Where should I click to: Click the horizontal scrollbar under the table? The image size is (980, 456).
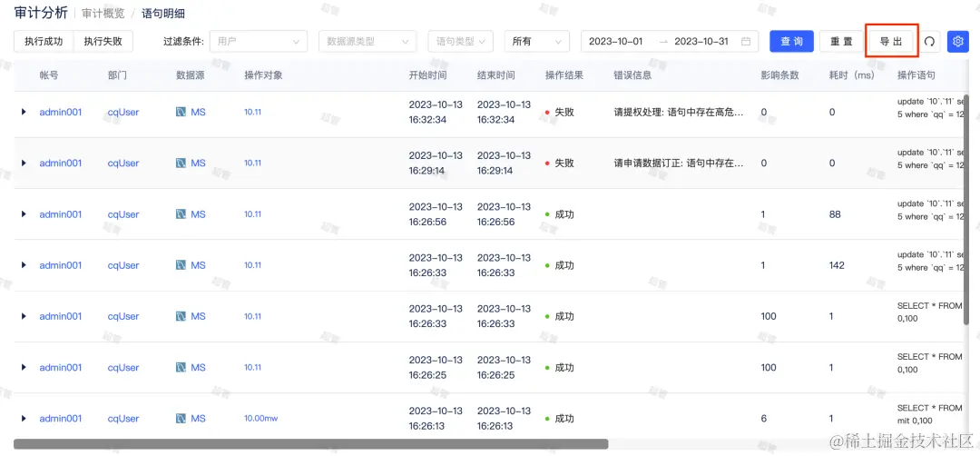pyautogui.click(x=310, y=443)
